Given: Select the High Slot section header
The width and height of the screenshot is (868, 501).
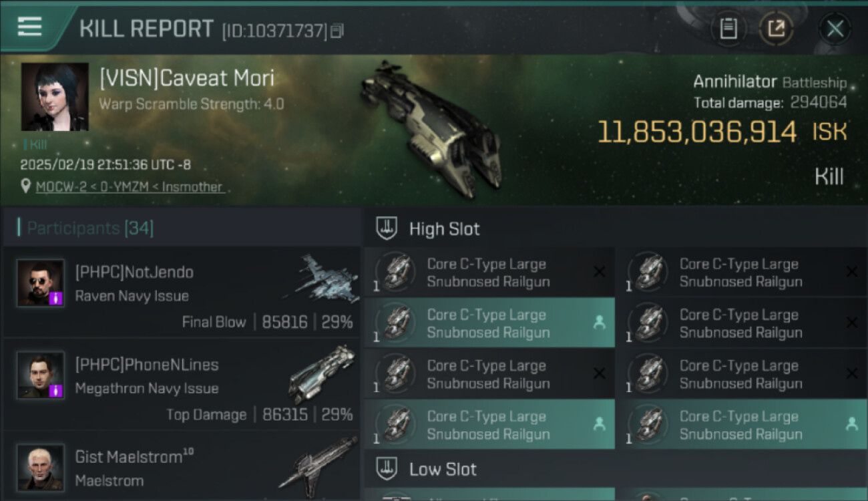Looking at the screenshot, I should coord(444,229).
